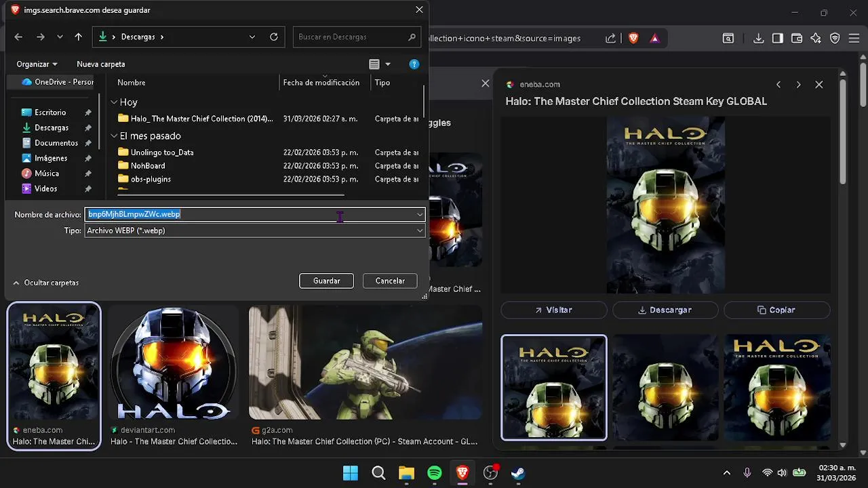Show the next image in preview panel
Viewport: 868px width, 488px height.
click(x=798, y=85)
